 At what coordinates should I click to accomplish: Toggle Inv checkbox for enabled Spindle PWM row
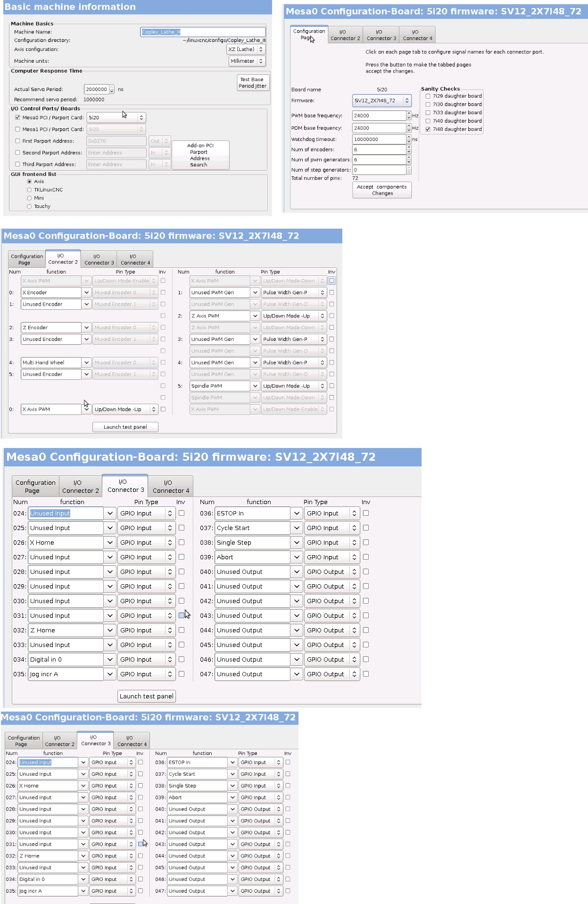coord(332,386)
